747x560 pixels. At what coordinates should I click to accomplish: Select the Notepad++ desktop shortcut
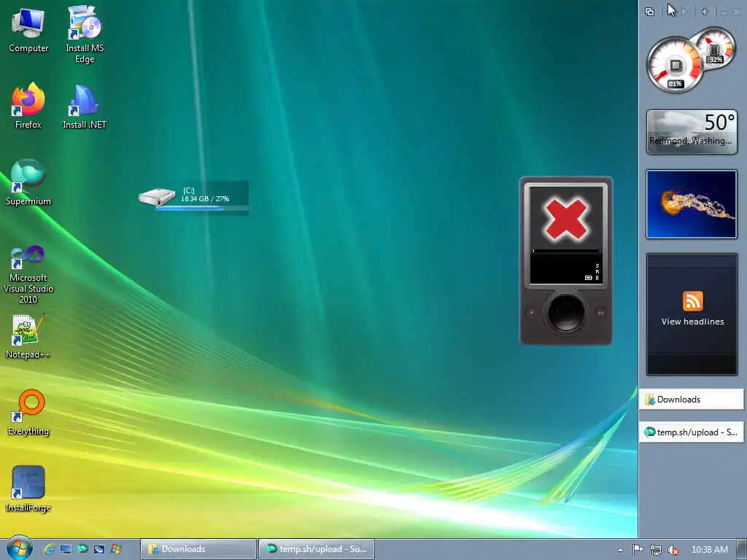click(28, 336)
